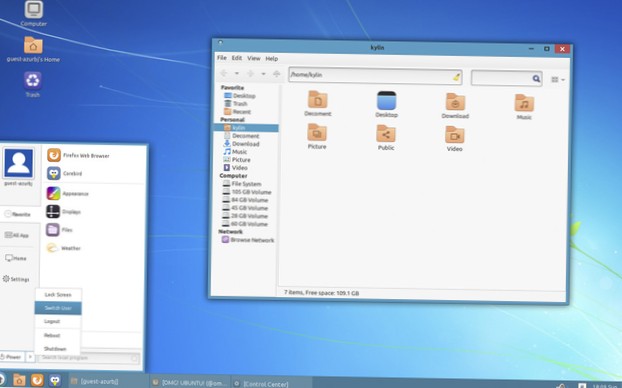The width and height of the screenshot is (622, 388).
Task: Open the View menu
Action: 254,58
